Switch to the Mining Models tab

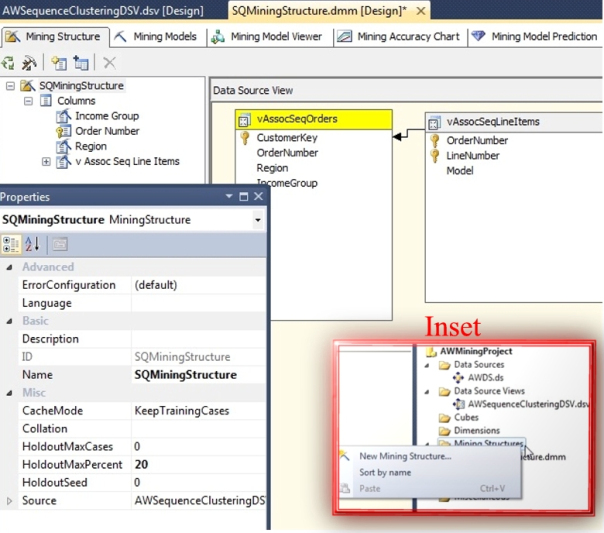point(157,37)
